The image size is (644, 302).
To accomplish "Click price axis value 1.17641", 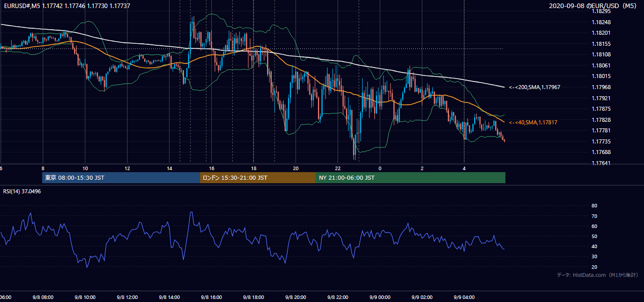I will click(x=601, y=163).
